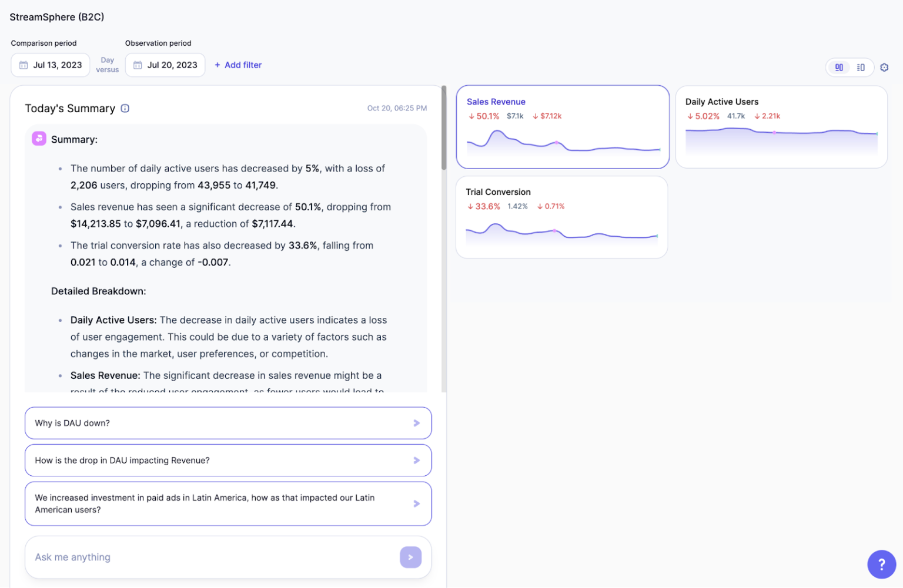903x588 pixels.
Task: Click the 'Observation period' label
Action: pyautogui.click(x=158, y=43)
